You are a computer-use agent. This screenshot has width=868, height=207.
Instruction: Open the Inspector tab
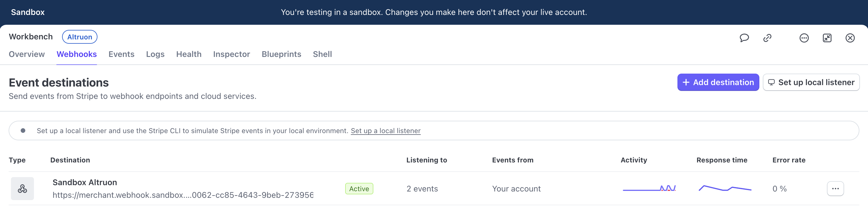[231, 54]
